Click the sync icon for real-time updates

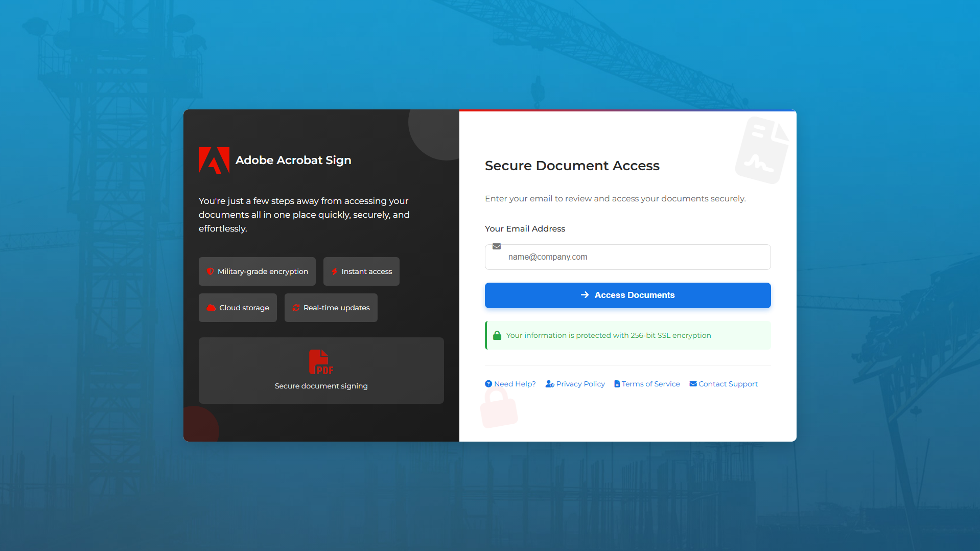(x=296, y=308)
